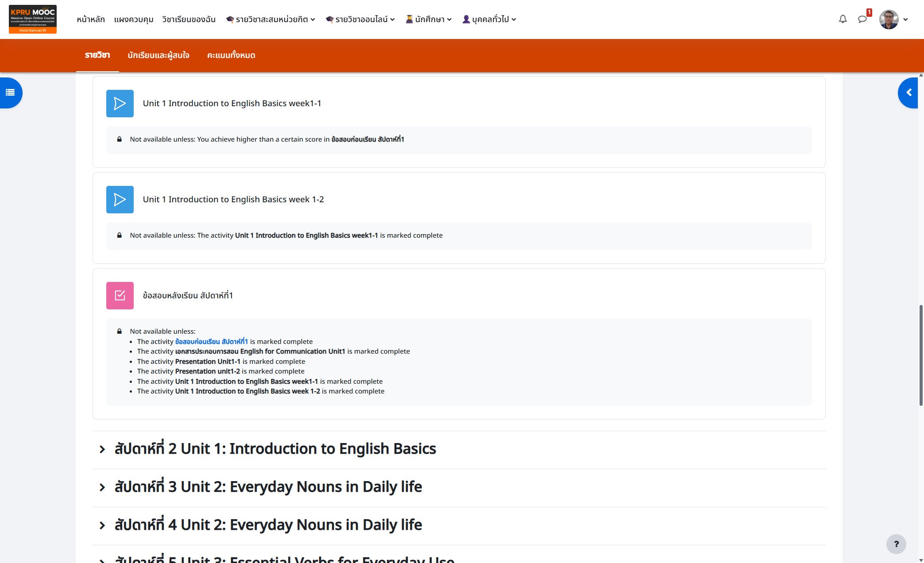Select the รายวิชา tab
The height and width of the screenshot is (563, 924).
pyautogui.click(x=97, y=55)
